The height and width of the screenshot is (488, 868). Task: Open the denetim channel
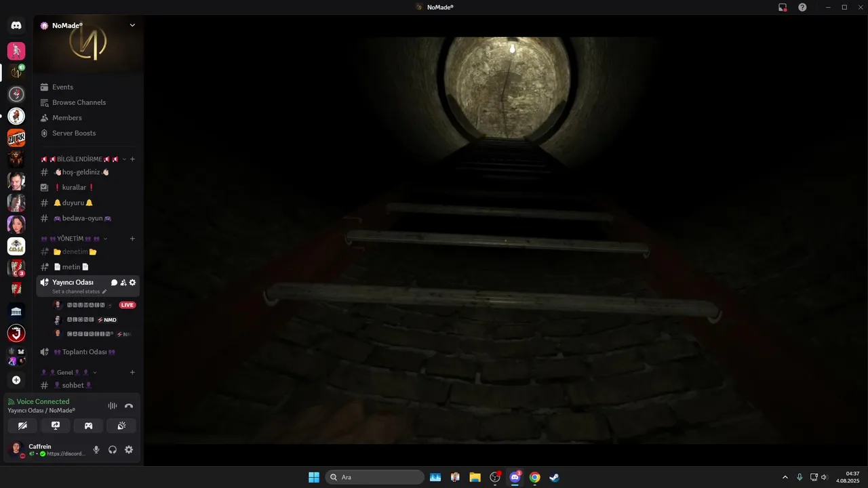(x=88, y=251)
